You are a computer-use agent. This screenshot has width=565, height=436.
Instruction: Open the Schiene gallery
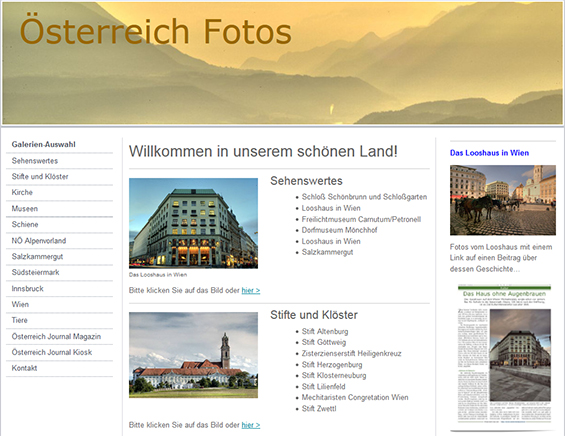(x=25, y=224)
